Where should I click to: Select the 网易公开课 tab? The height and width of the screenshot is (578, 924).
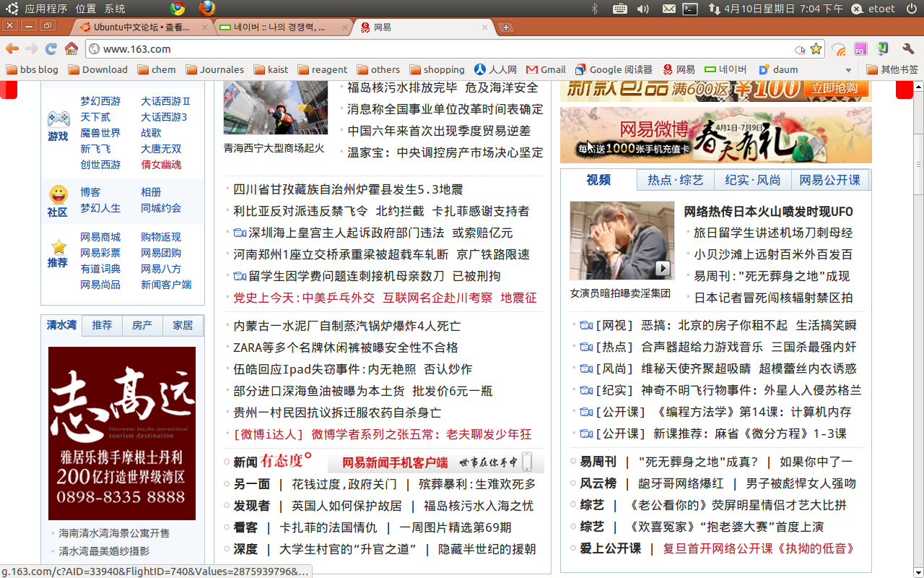tap(830, 180)
